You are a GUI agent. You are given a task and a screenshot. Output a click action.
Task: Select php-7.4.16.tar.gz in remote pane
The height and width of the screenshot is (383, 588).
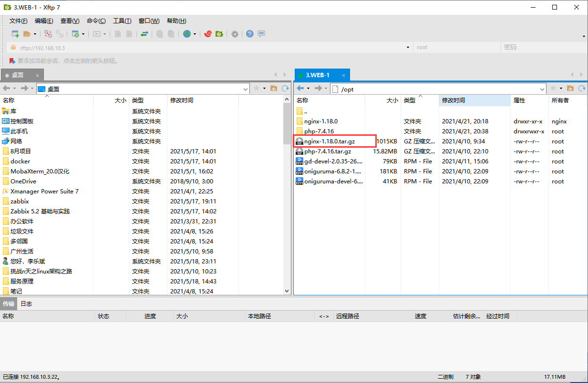click(328, 151)
